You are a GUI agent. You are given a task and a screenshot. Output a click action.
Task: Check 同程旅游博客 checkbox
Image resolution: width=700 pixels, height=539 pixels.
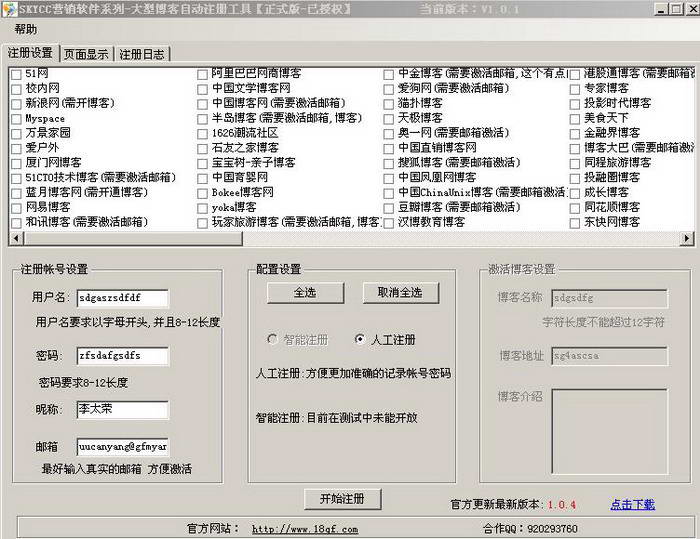point(575,163)
